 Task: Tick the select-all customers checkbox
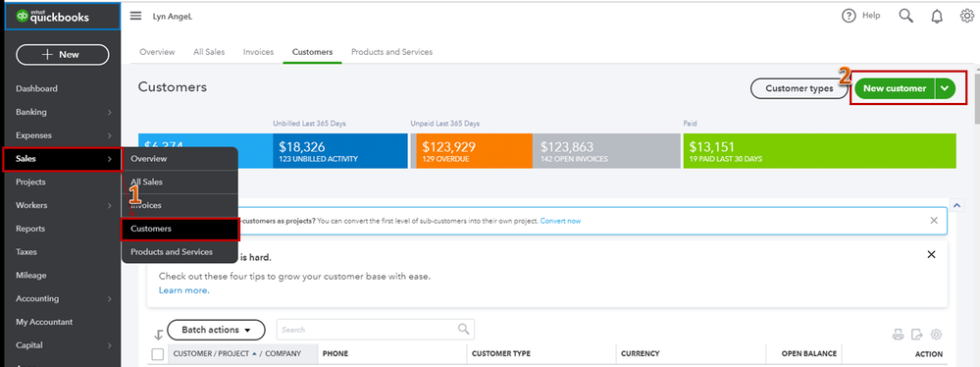[158, 354]
